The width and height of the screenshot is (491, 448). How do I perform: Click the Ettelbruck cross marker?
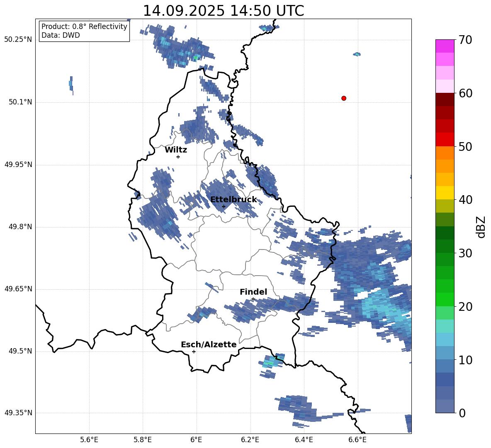[x=224, y=206]
